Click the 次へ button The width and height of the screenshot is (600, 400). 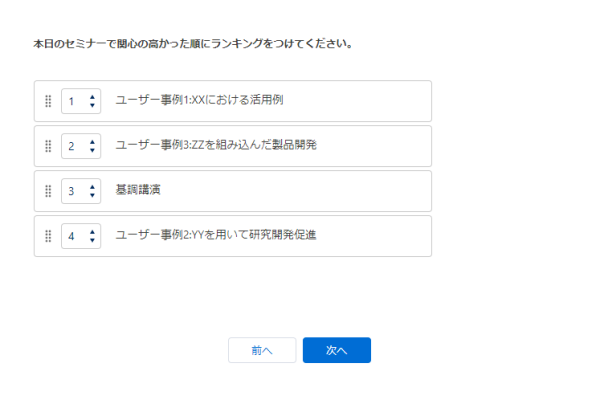(x=337, y=350)
